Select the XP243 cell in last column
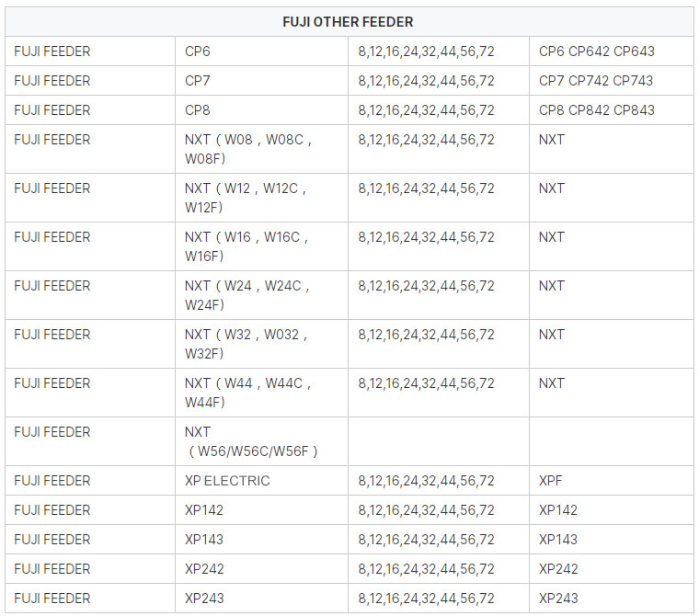Image resolution: width=699 pixels, height=616 pixels. pyautogui.click(x=612, y=599)
